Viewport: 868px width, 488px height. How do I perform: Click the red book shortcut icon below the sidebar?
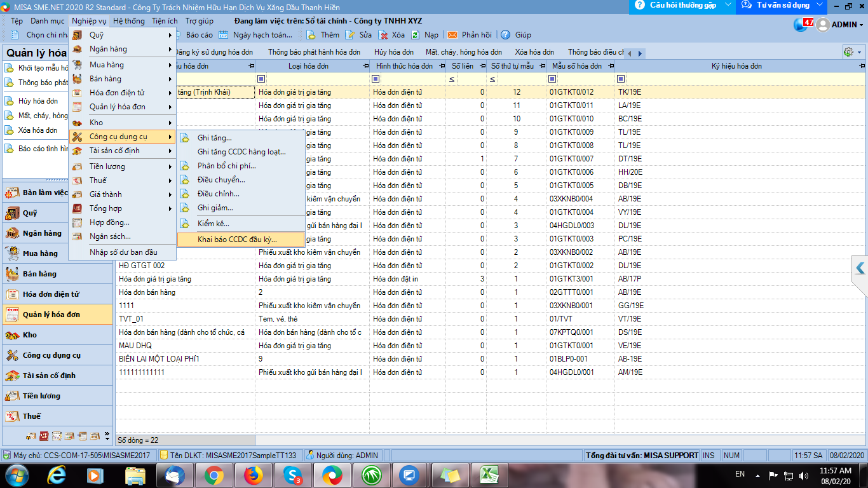44,437
